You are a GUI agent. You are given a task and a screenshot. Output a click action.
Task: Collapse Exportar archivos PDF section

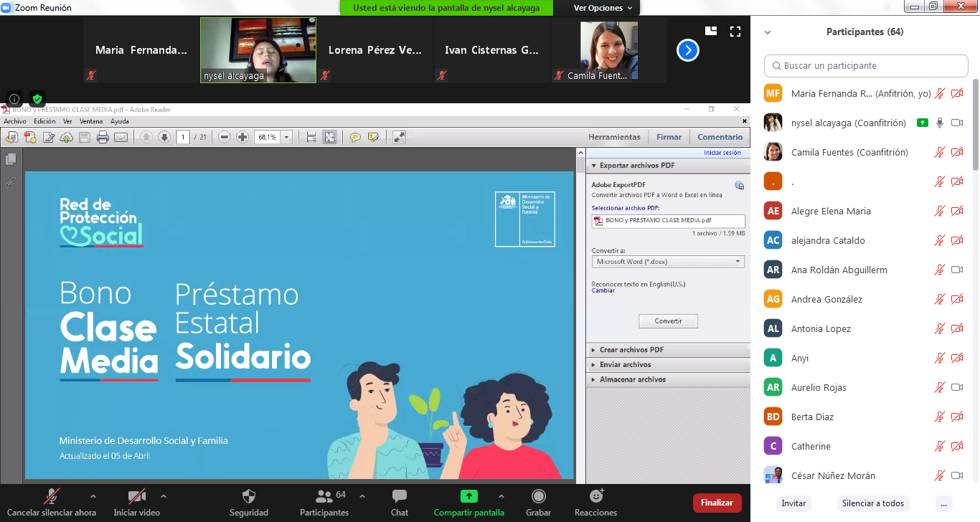[667, 166]
